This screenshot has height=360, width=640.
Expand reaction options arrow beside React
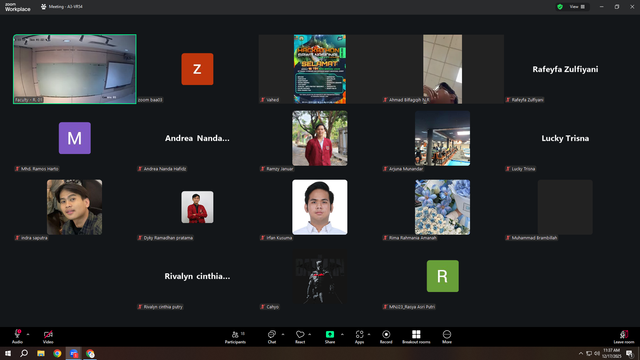[x=309, y=334]
